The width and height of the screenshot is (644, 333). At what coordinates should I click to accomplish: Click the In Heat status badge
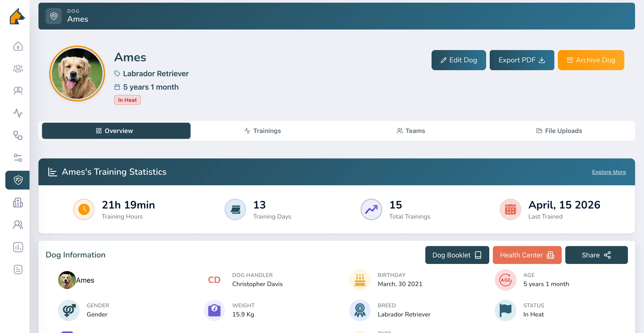[x=127, y=100]
